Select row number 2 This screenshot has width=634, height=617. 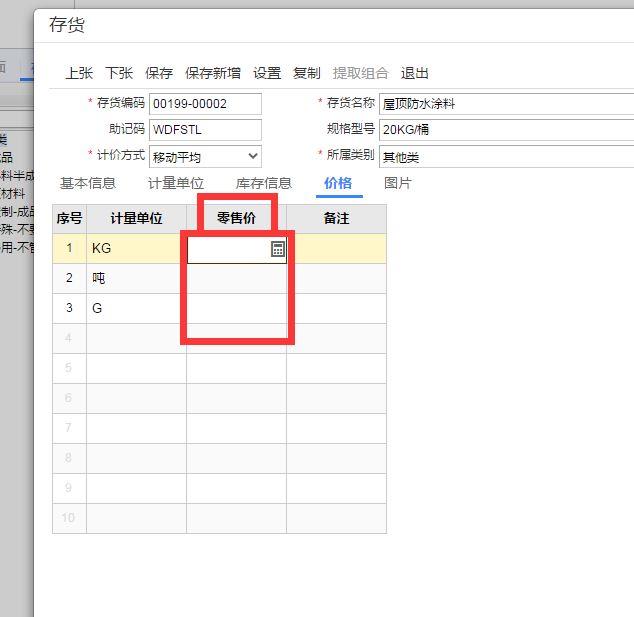tap(69, 278)
